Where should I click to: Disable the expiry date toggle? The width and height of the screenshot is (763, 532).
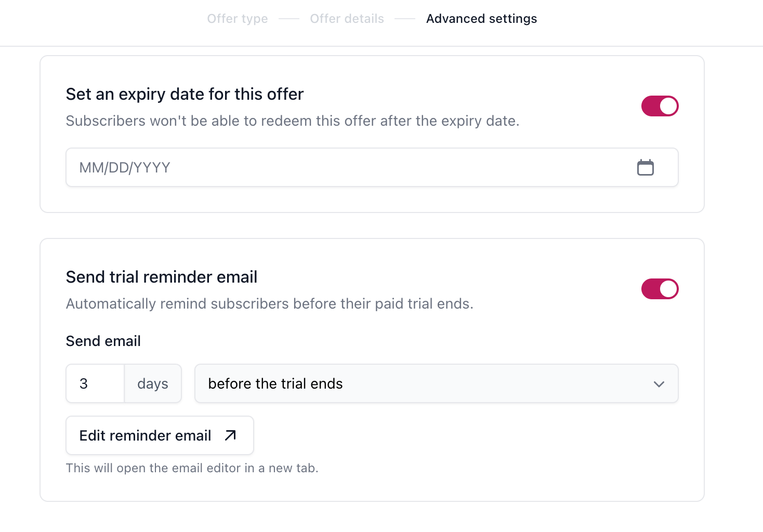pyautogui.click(x=660, y=106)
